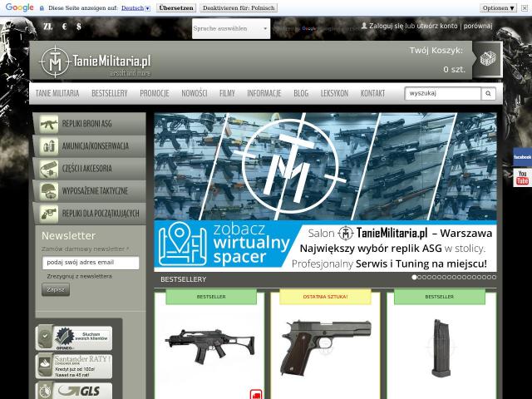The image size is (532, 399).
Task: Click the Opineo customer reviews badge
Action: [74, 338]
